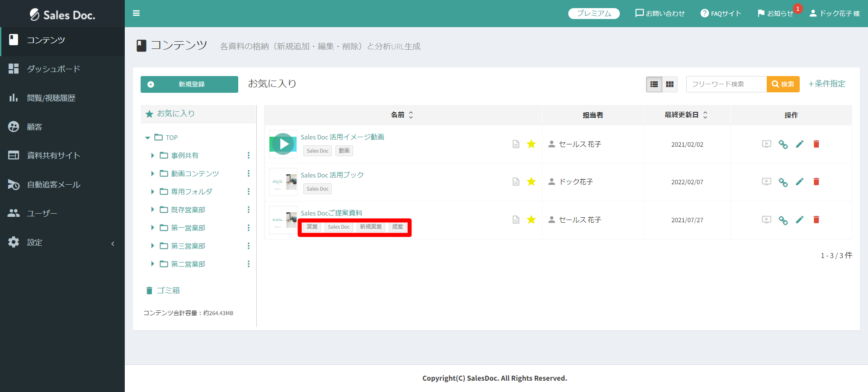Open the 顧客 sidebar menu
Image resolution: width=868 pixels, height=392 pixels.
point(62,127)
